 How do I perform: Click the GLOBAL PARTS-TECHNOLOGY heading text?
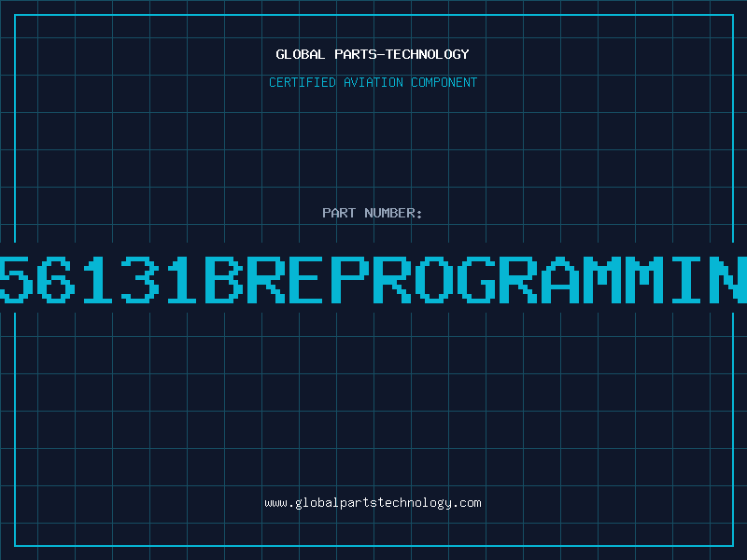[373, 54]
